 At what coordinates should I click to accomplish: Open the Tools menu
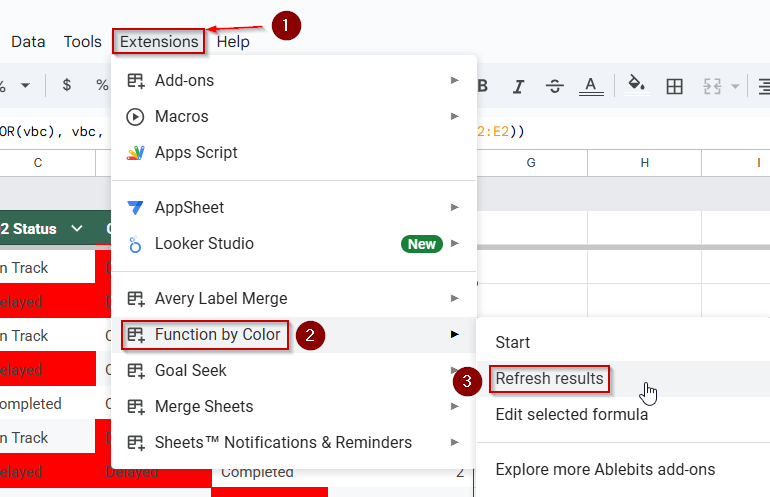tap(82, 42)
